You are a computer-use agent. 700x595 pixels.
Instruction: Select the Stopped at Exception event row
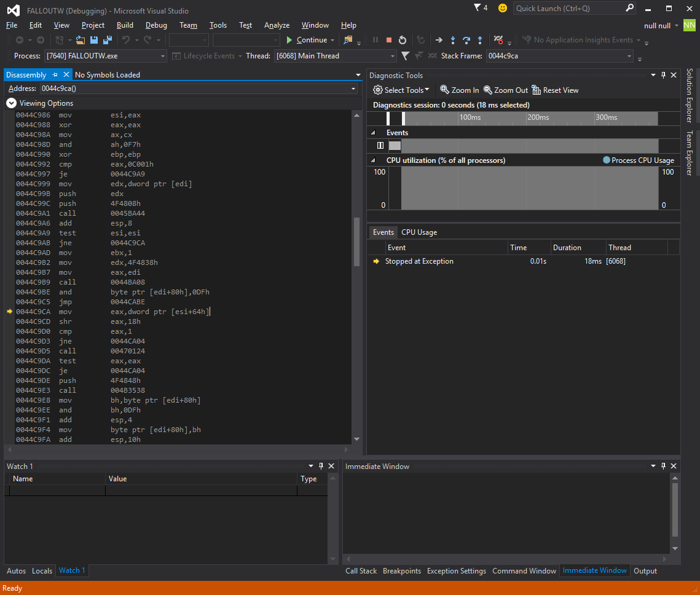point(523,261)
